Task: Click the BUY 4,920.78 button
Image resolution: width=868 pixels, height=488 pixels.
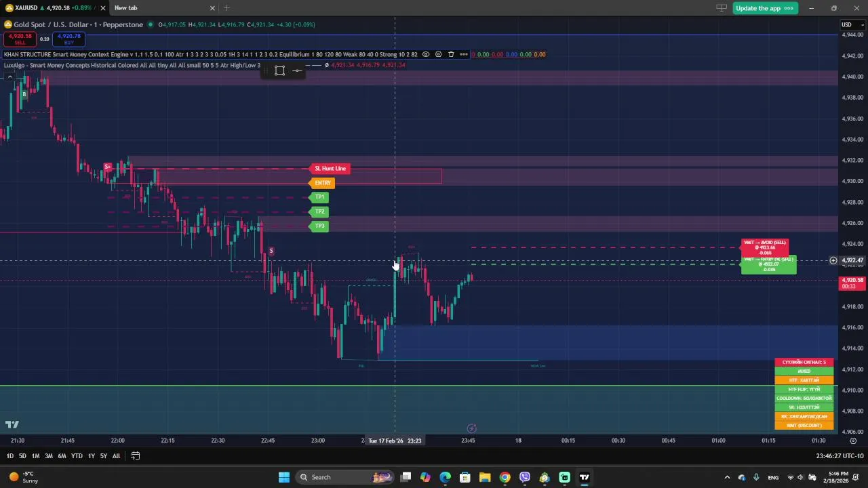Action: click(x=68, y=39)
